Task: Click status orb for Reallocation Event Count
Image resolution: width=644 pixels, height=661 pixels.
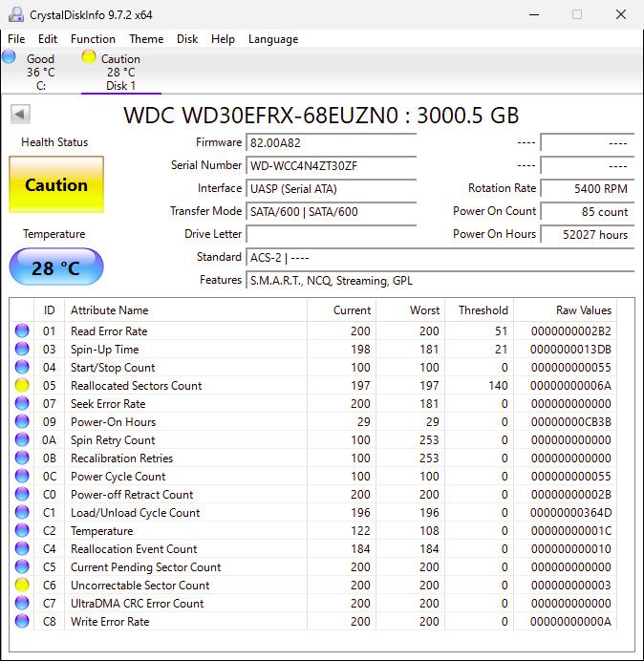Action: pyautogui.click(x=22, y=548)
